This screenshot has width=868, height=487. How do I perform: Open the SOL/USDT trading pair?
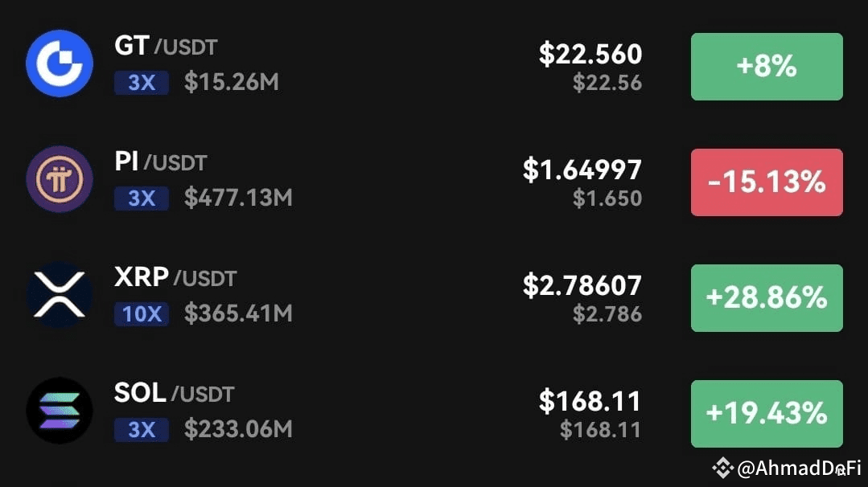174,394
